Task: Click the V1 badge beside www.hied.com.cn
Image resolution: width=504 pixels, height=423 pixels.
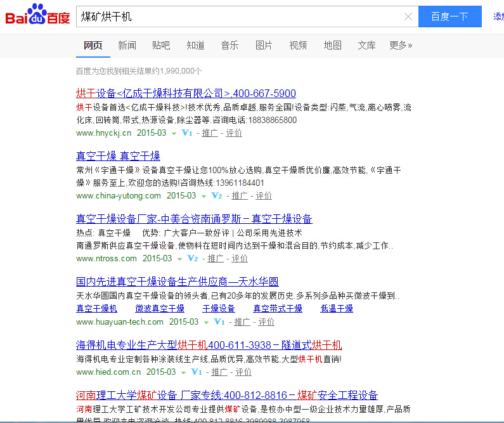Action: coord(197,372)
